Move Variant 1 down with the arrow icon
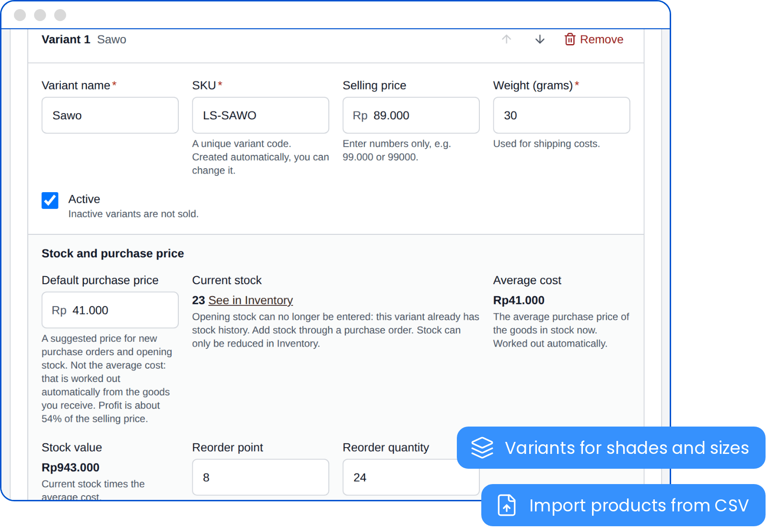Screen dimensions: 767x532 click(x=540, y=39)
